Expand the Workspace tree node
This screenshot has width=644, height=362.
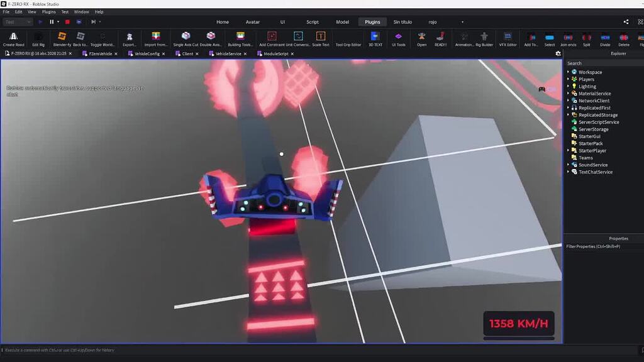click(569, 72)
